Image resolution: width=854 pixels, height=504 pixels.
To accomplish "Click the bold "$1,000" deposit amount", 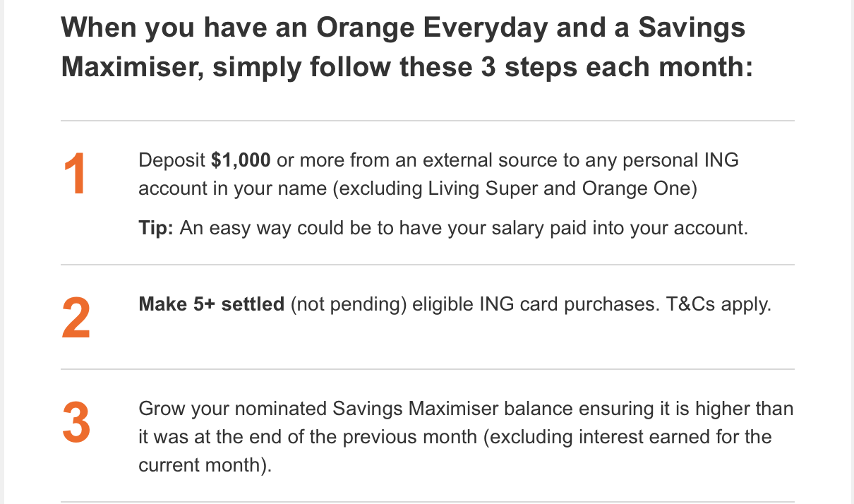I will click(x=241, y=160).
